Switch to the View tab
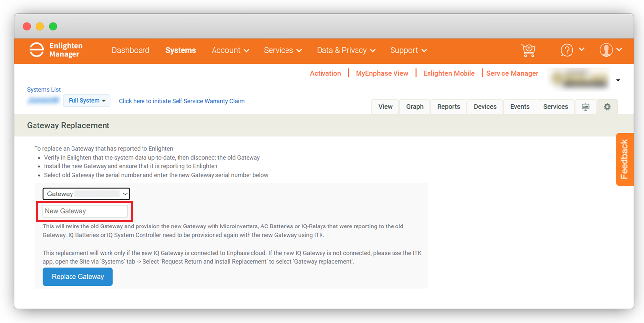The height and width of the screenshot is (323, 644). tap(385, 107)
